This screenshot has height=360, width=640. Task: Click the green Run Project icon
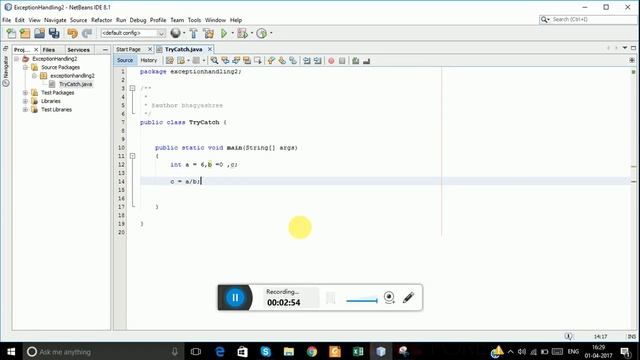tap(224, 33)
